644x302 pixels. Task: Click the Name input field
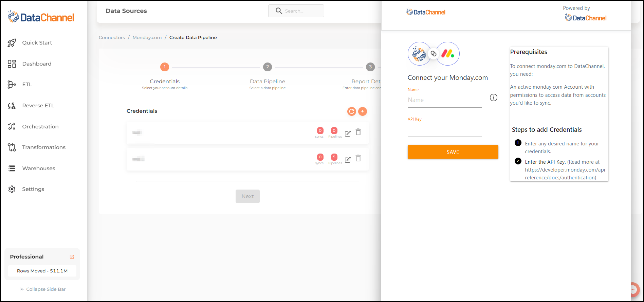click(445, 100)
